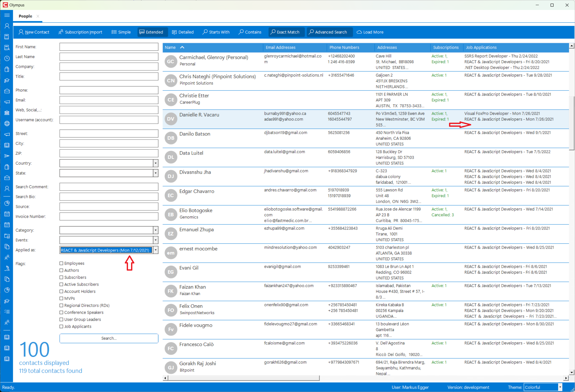Viewport: 575px width, 392px height.
Task: Click the paper plane sidebar icon
Action: 7,156
